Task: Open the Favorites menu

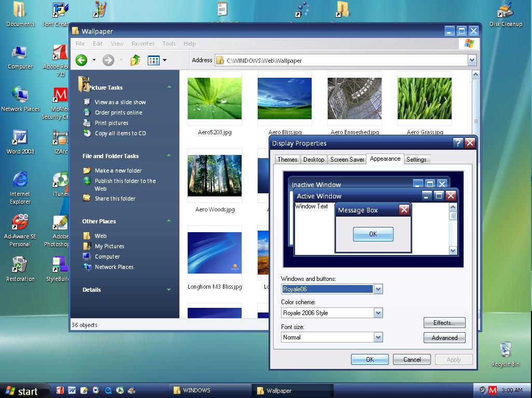Action: click(143, 44)
